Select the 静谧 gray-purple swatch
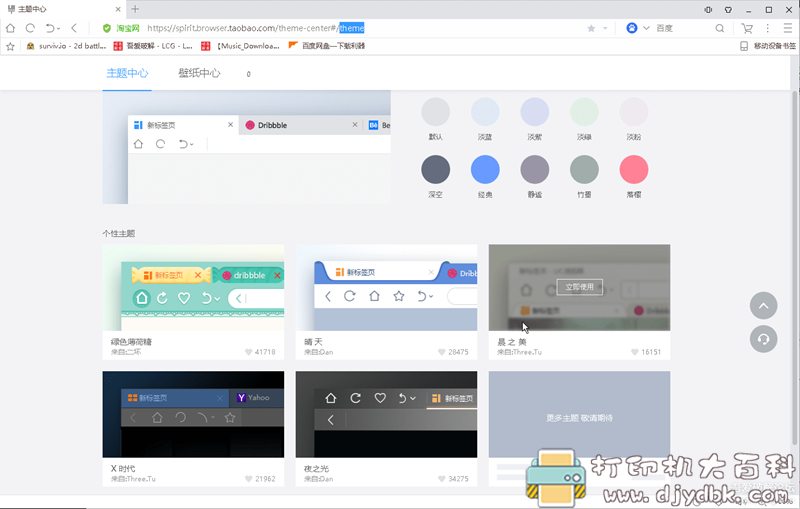 tap(534, 169)
